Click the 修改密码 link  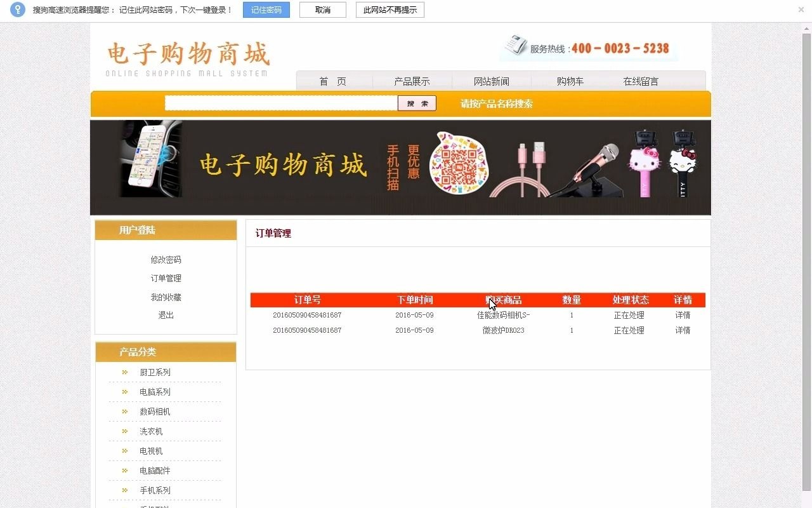[166, 260]
